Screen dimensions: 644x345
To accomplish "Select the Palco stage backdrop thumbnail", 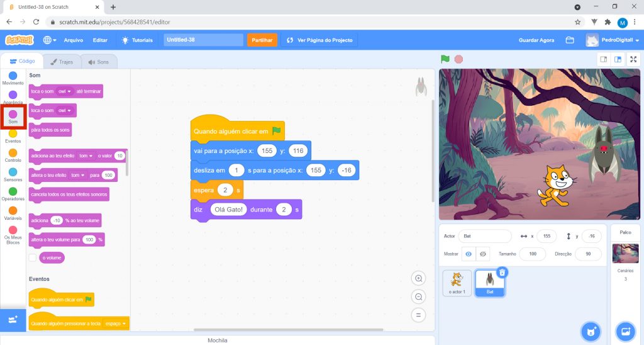I will pos(625,253).
